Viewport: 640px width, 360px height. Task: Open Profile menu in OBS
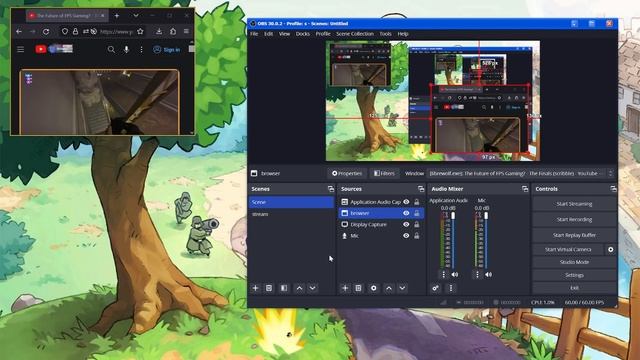pyautogui.click(x=323, y=34)
